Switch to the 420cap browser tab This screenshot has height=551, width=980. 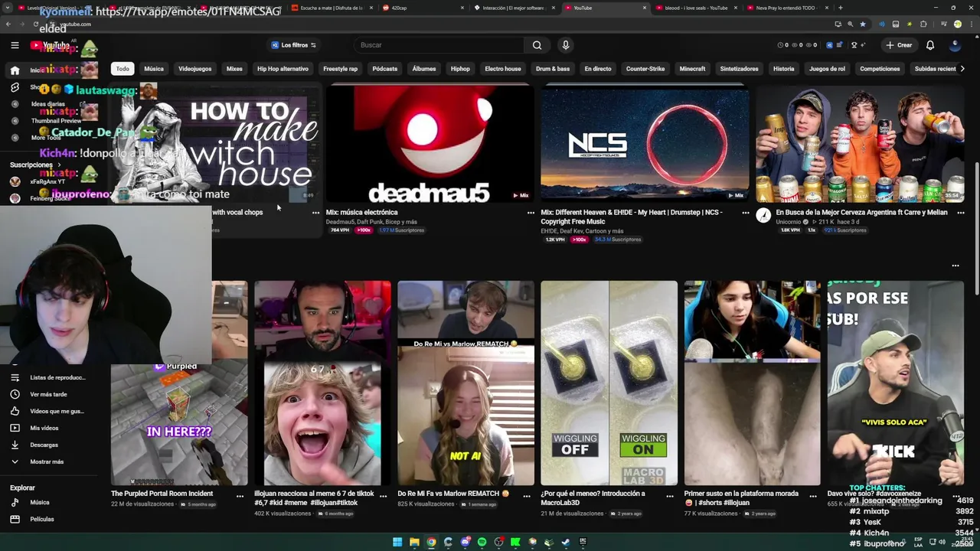(423, 8)
